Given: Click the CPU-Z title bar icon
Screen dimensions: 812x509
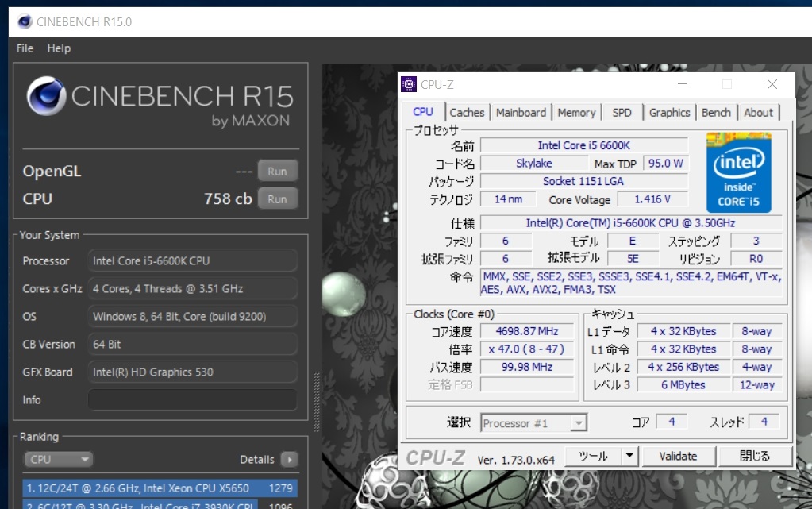Looking at the screenshot, I should click(x=409, y=84).
